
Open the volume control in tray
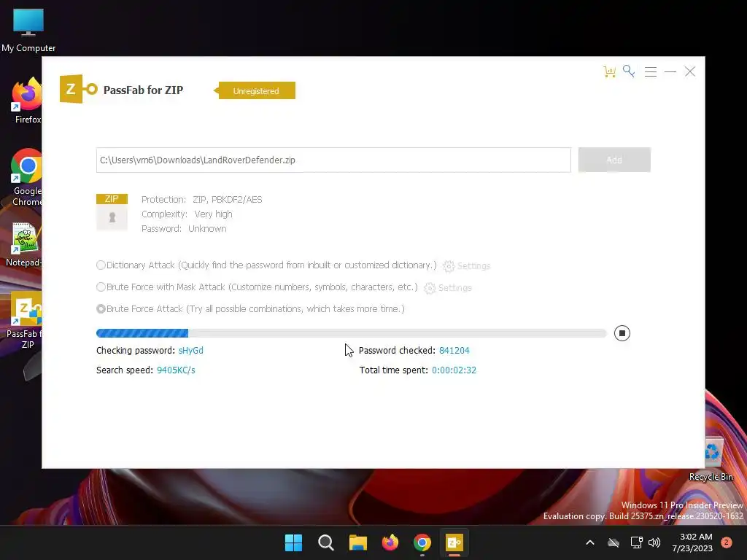(654, 542)
